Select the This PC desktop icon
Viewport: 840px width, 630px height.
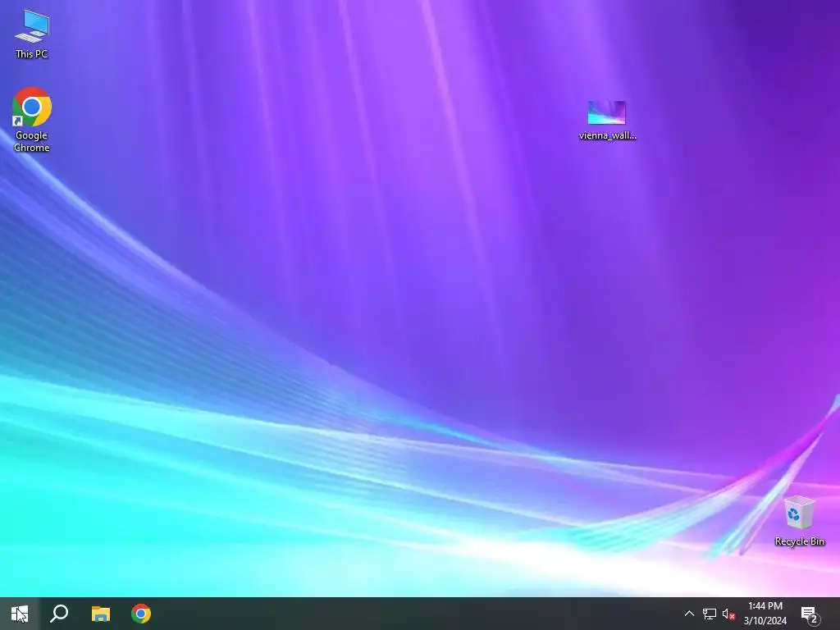pos(32,34)
